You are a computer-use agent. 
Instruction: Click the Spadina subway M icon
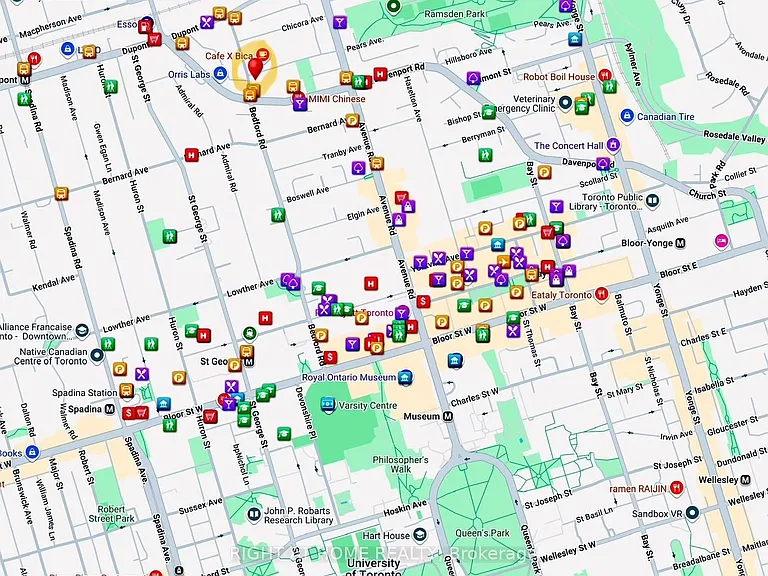109,409
